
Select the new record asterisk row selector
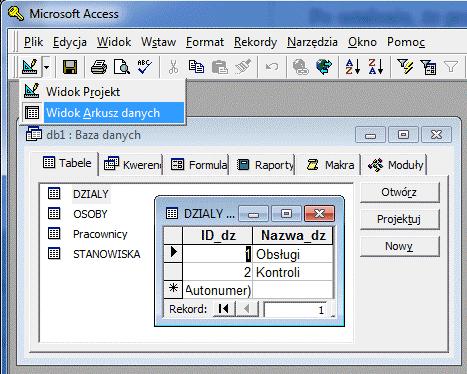[x=173, y=289]
